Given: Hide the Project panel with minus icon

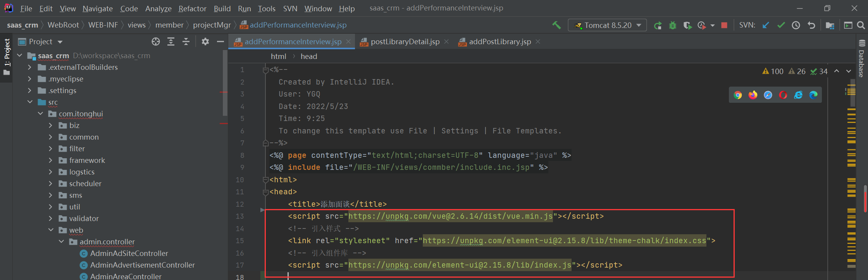Looking at the screenshot, I should tap(220, 41).
